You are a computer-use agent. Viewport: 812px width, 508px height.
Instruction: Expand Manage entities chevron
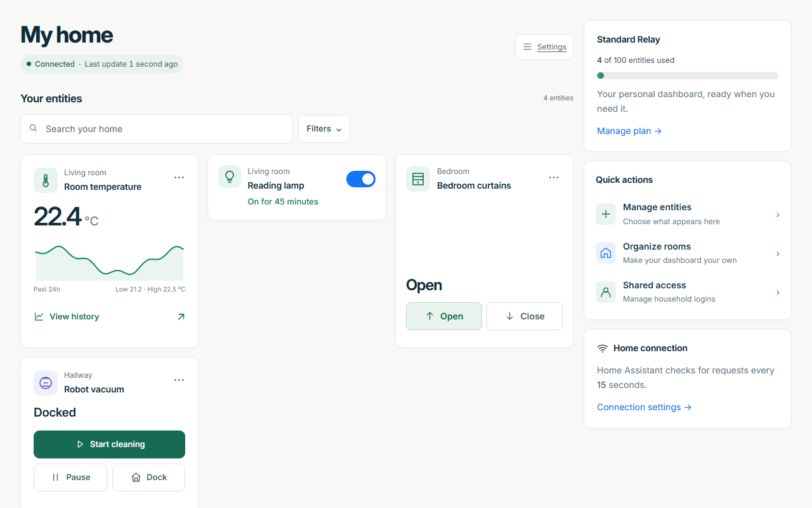778,215
